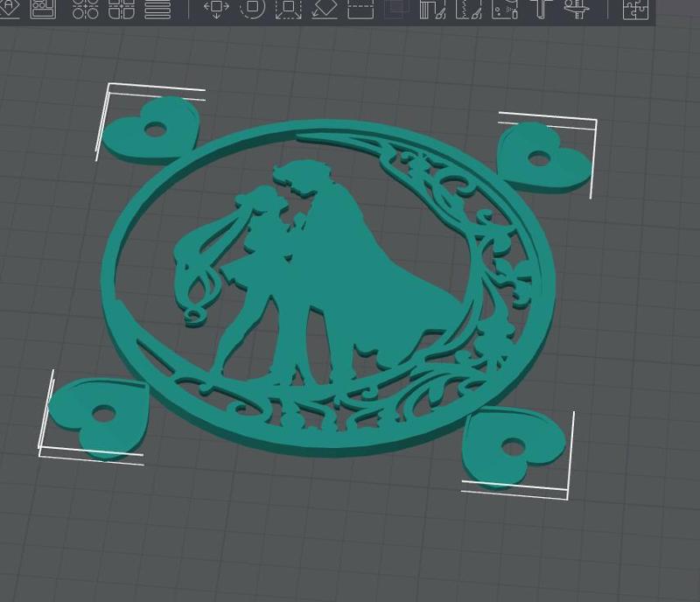The image size is (700, 602).
Task: Activate the Rotate tool
Action: (252, 9)
